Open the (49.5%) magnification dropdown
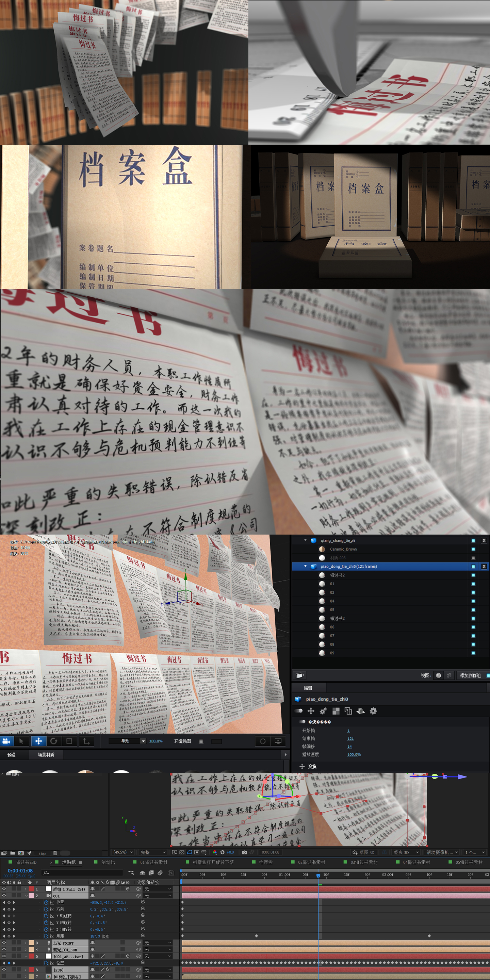This screenshot has height=980, width=490. [x=124, y=852]
